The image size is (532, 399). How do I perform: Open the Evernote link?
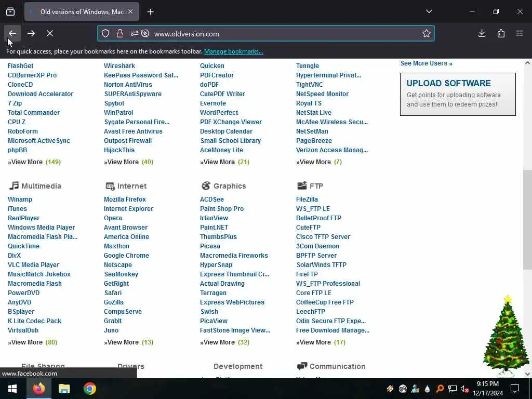(212, 103)
